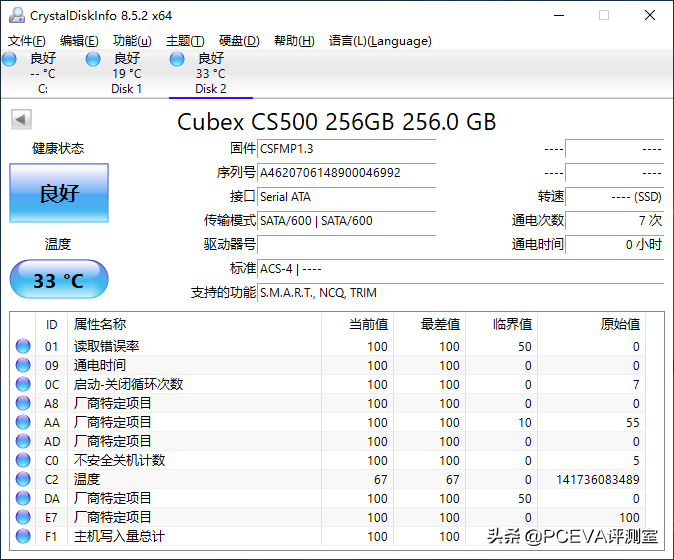Click the status orb for Disk 2
The height and width of the screenshot is (560, 674).
click(x=177, y=59)
